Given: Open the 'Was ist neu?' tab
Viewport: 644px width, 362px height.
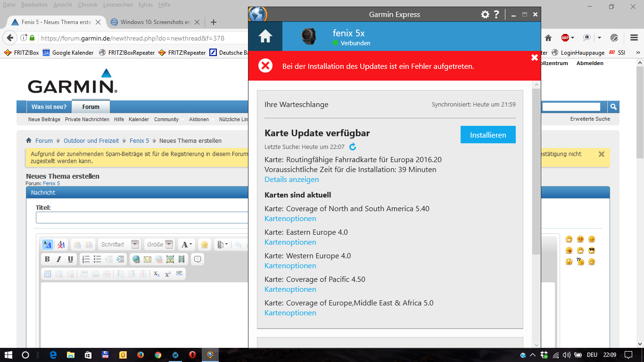Looking at the screenshot, I should point(49,107).
